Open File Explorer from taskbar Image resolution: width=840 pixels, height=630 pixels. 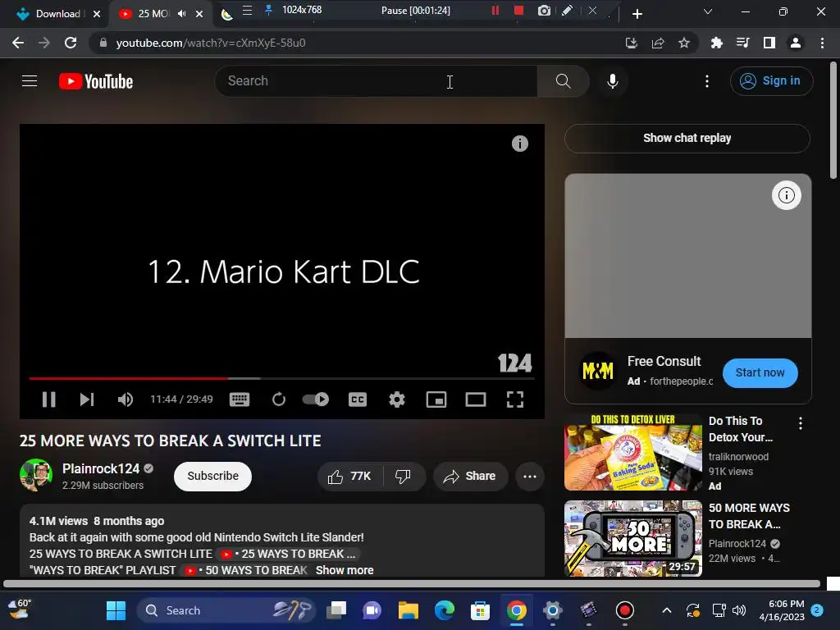click(x=409, y=610)
